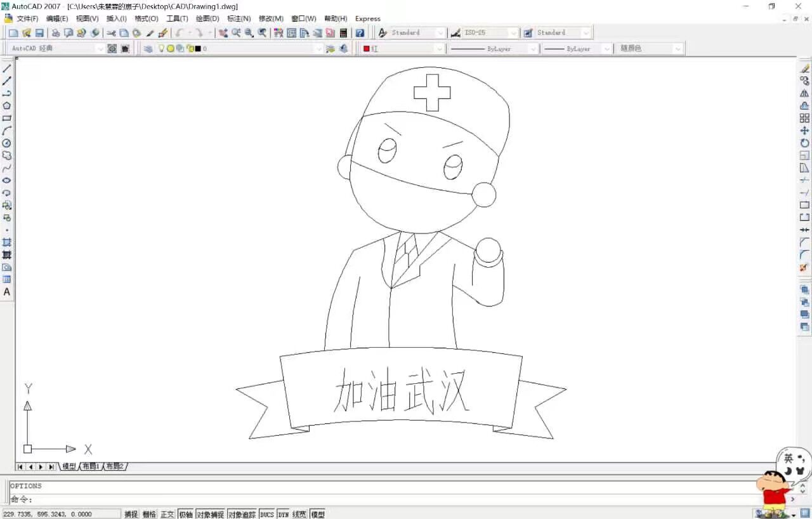Pick the Circle tool
The height and width of the screenshot is (519, 812).
(x=7, y=143)
